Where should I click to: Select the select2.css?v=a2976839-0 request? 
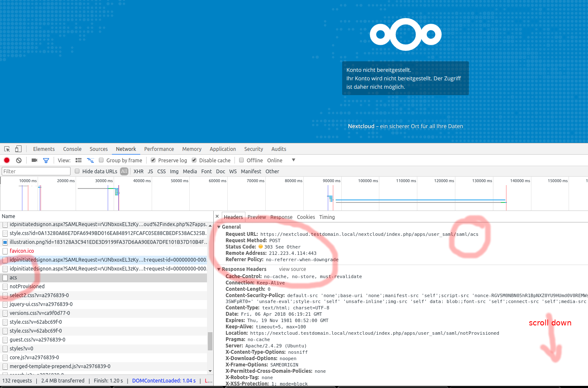click(104, 295)
